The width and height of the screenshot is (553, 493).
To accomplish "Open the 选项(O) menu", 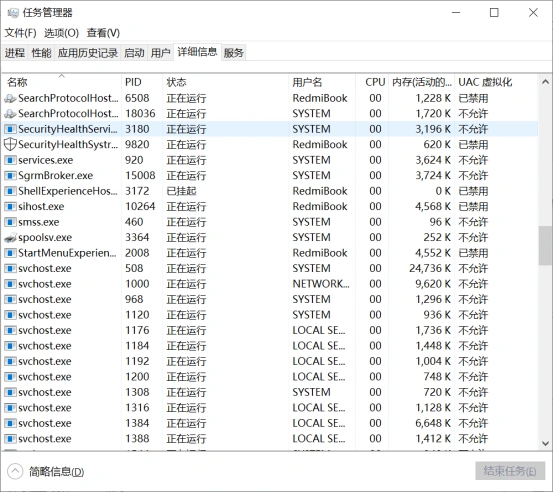I will [61, 33].
